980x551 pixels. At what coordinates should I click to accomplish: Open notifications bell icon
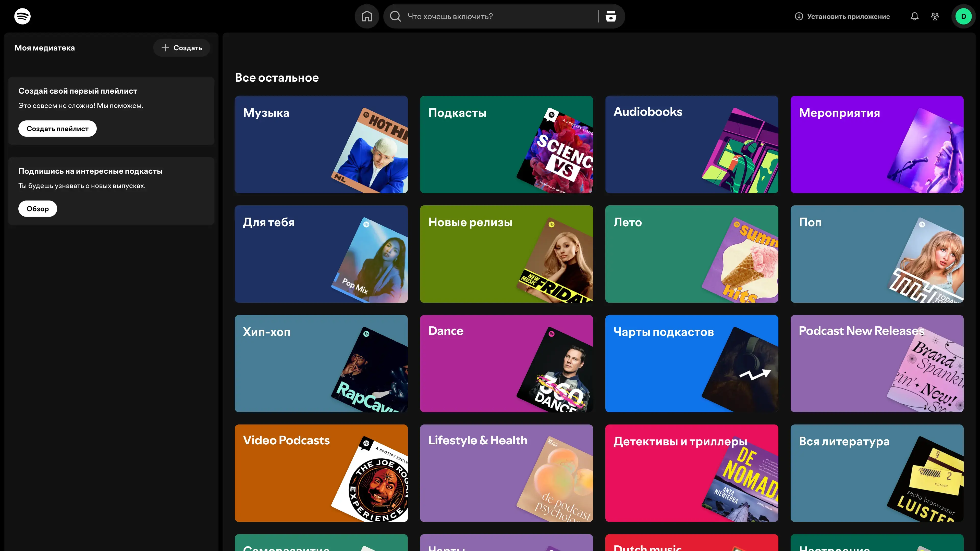(914, 16)
